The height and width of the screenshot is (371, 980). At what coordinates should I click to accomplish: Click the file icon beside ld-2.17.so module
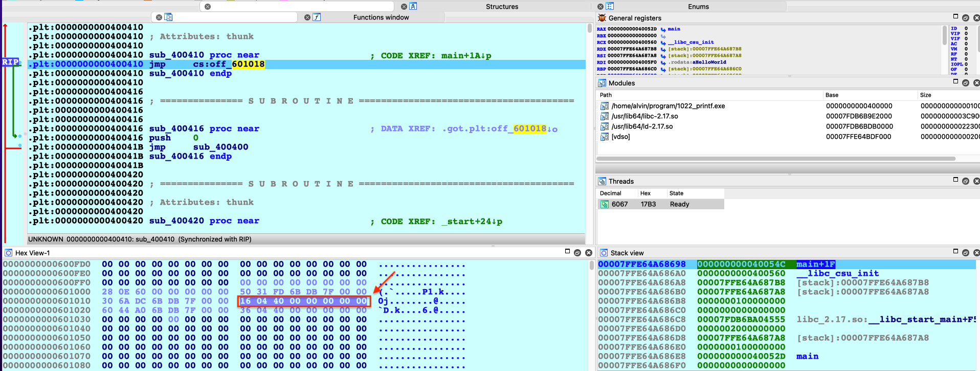pos(605,126)
